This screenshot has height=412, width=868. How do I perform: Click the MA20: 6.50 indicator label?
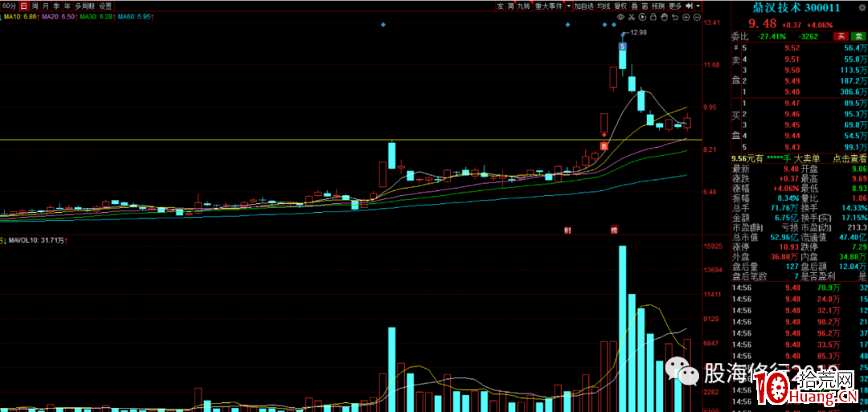pos(58,17)
